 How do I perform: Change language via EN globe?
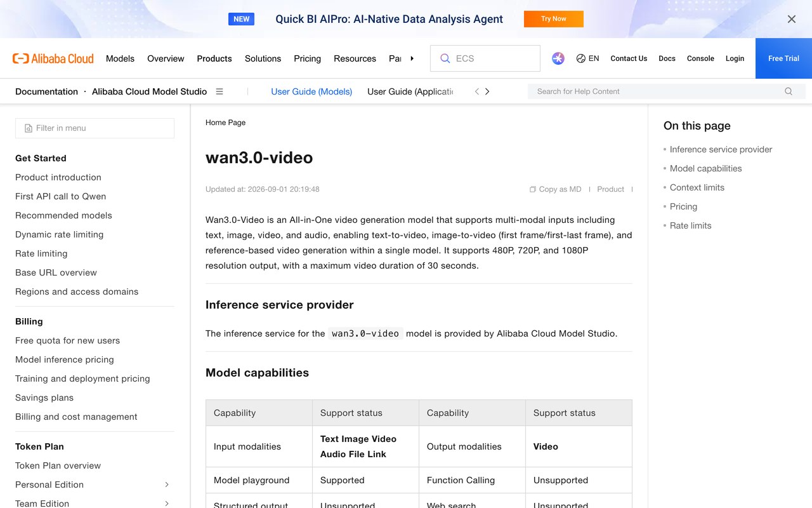[587, 58]
